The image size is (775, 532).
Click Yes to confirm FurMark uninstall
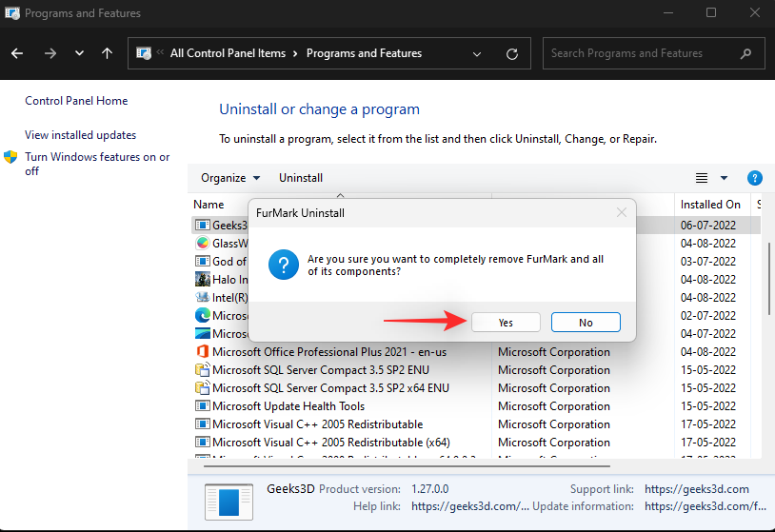pyautogui.click(x=506, y=323)
